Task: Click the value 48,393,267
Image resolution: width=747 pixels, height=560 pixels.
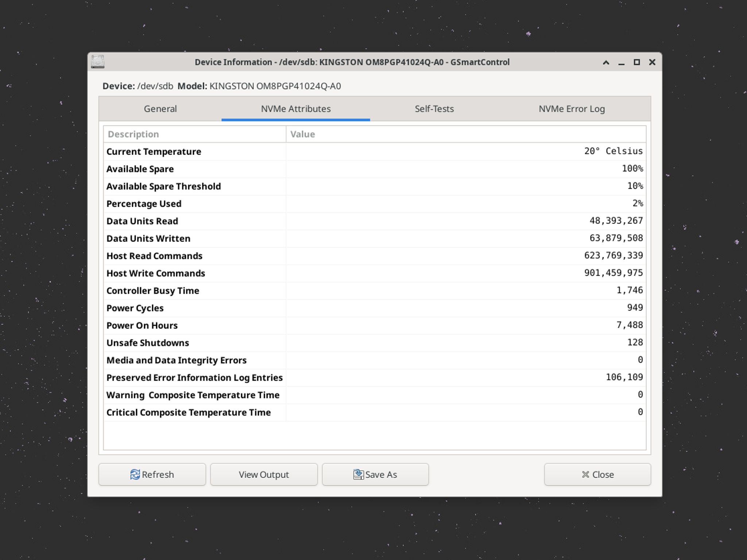Action: pos(616,221)
